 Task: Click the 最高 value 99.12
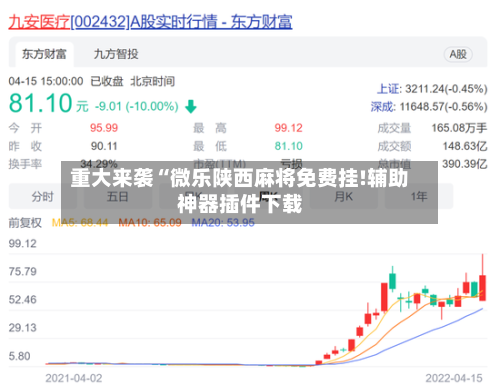[289, 128]
